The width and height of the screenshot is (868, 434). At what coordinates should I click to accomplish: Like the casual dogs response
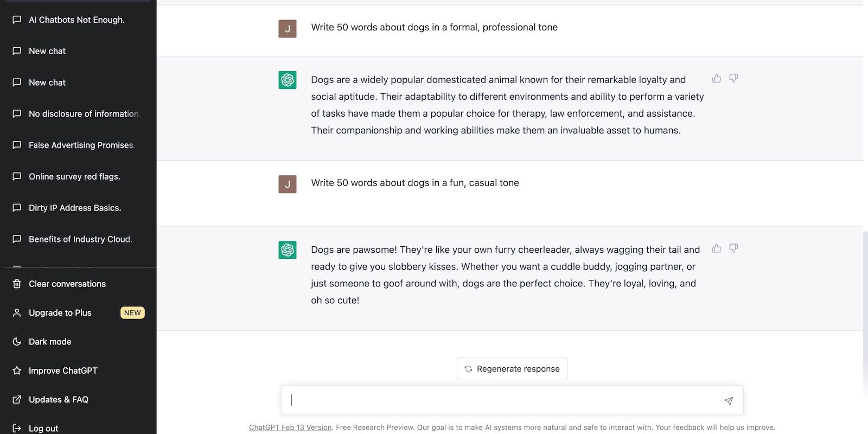[x=717, y=248]
